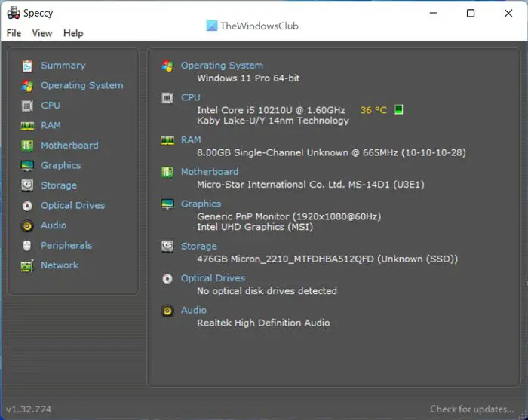
Task: Click the v1.32.774 version label
Action: [29, 409]
